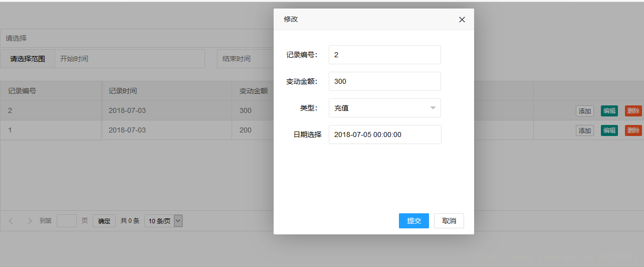Click the 200 amount cell

tap(253, 130)
